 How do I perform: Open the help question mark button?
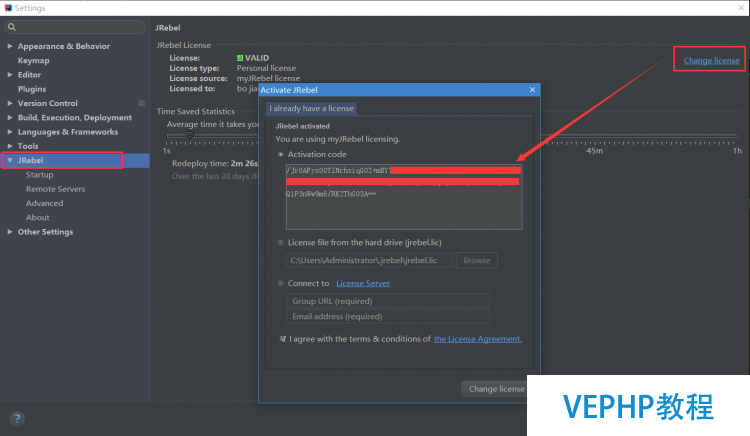17,419
